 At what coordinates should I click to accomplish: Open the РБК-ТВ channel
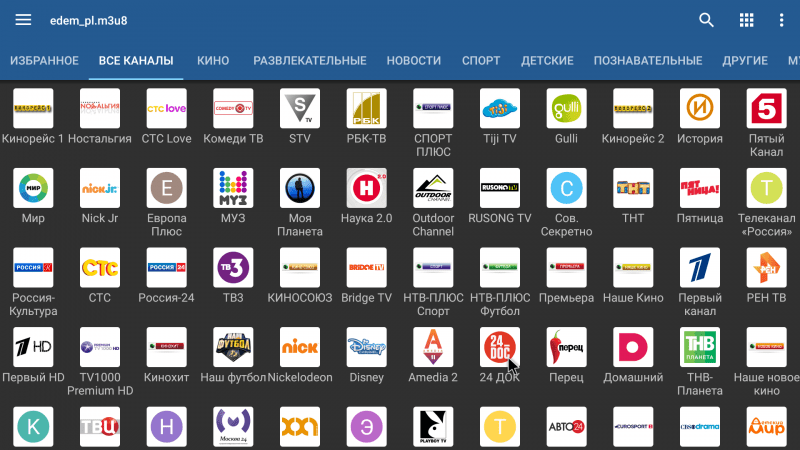pyautogui.click(x=366, y=108)
